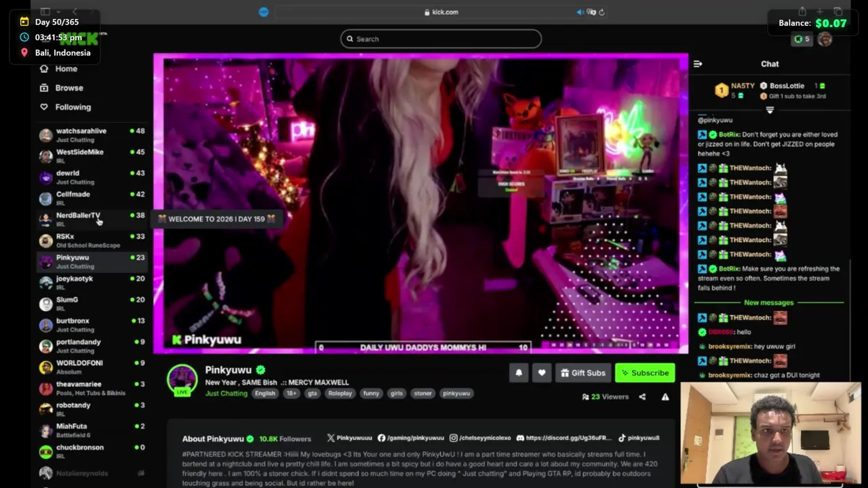The width and height of the screenshot is (868, 488).
Task: Open Pinkyuwu's X profile link
Action: point(349,438)
